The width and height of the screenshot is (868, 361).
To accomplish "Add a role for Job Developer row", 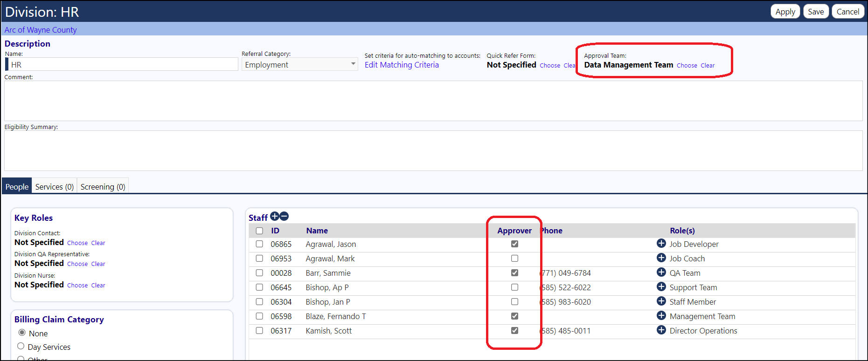I will [x=661, y=243].
